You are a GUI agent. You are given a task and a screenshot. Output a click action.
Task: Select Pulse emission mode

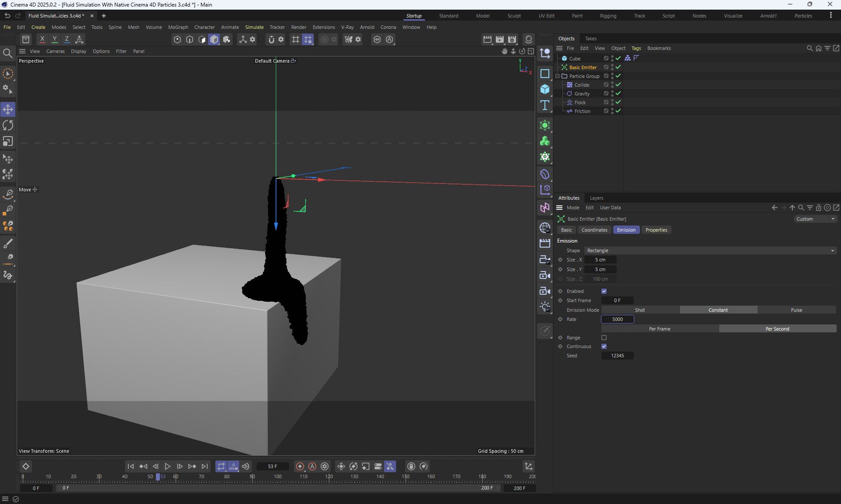pos(796,310)
